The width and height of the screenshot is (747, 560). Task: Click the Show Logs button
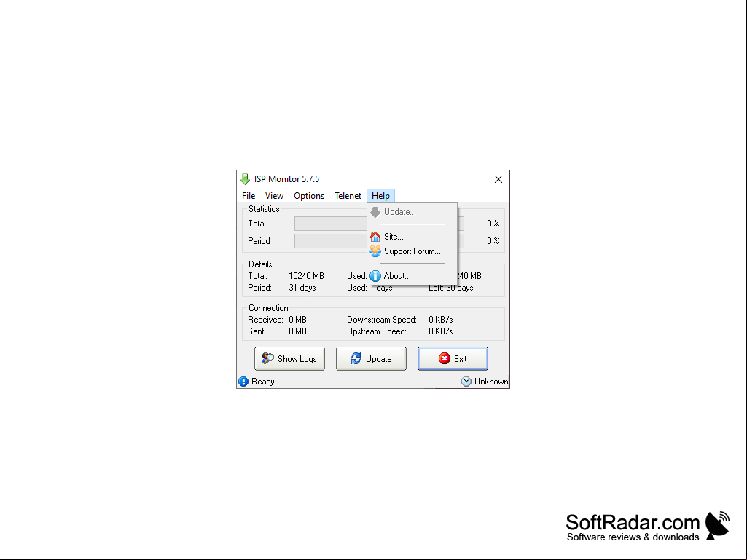(x=289, y=358)
